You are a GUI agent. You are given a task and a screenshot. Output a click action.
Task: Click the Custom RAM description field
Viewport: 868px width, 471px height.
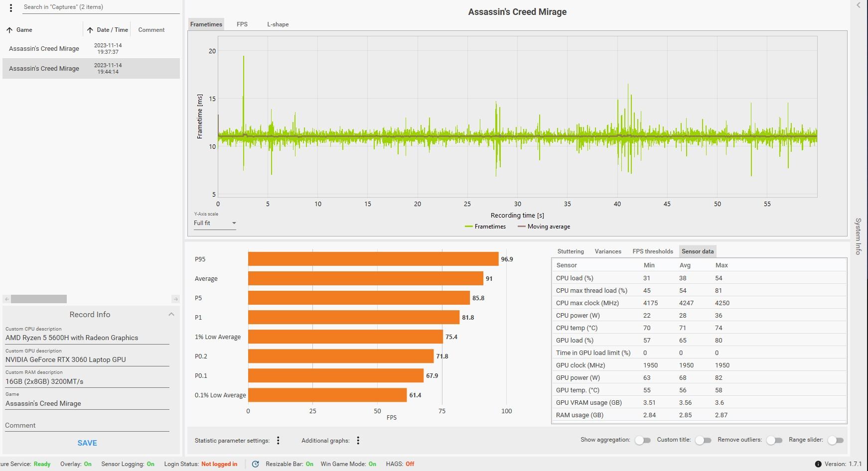click(x=87, y=381)
